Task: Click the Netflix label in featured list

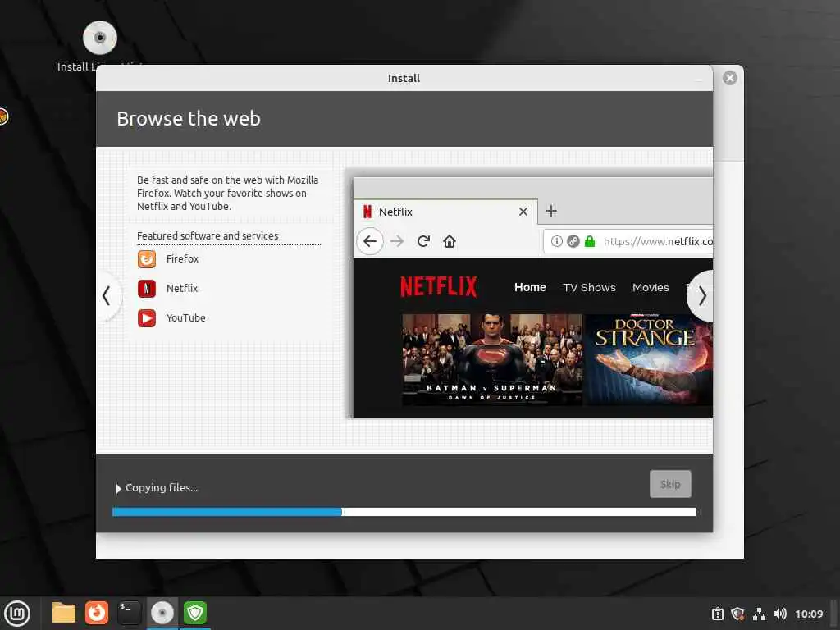Action: (181, 288)
